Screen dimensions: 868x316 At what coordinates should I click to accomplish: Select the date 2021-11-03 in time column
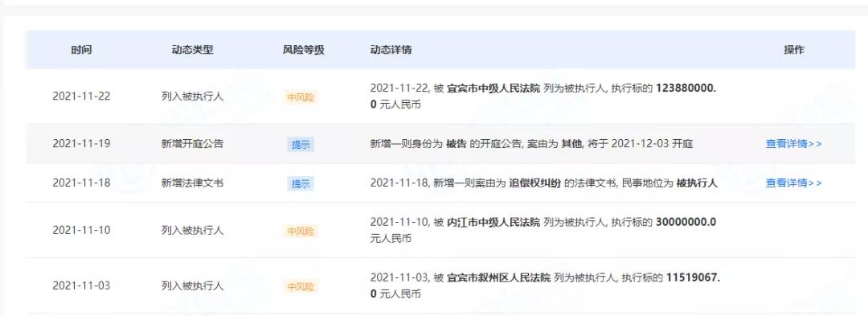point(81,286)
